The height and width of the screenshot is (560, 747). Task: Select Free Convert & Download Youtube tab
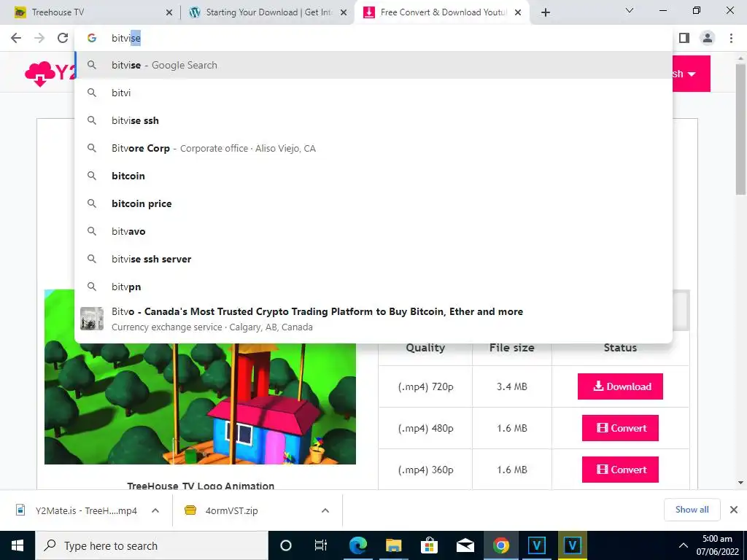[x=442, y=12]
